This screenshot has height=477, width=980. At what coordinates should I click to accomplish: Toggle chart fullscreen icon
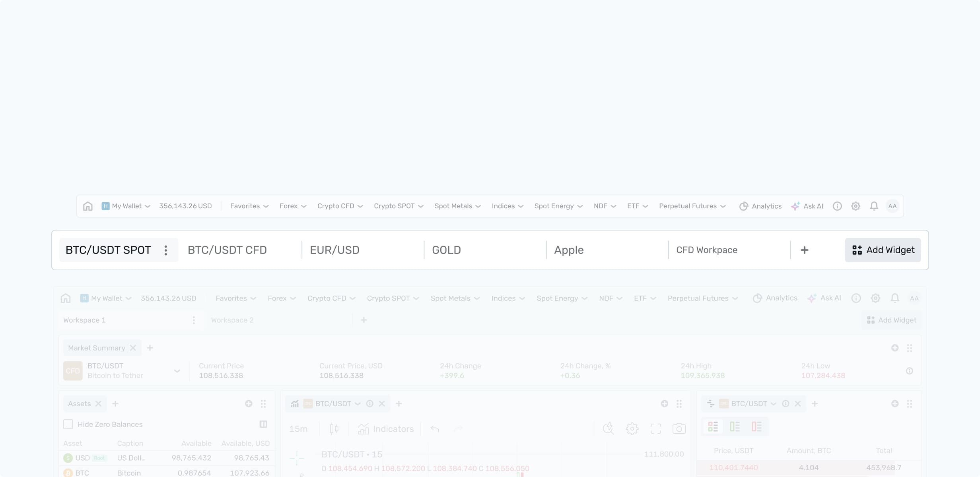655,429
